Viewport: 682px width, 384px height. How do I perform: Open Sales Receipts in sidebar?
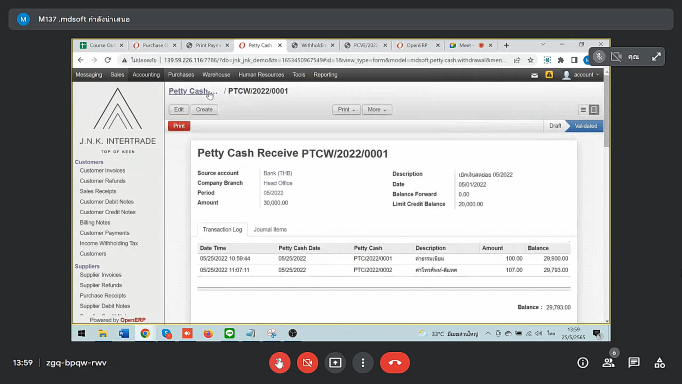coord(98,191)
